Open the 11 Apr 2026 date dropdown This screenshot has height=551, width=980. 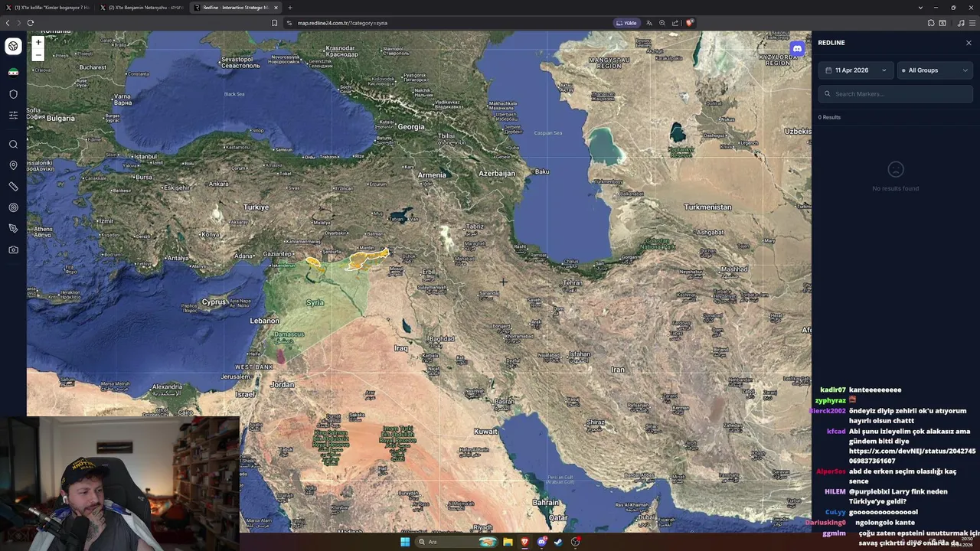855,70
